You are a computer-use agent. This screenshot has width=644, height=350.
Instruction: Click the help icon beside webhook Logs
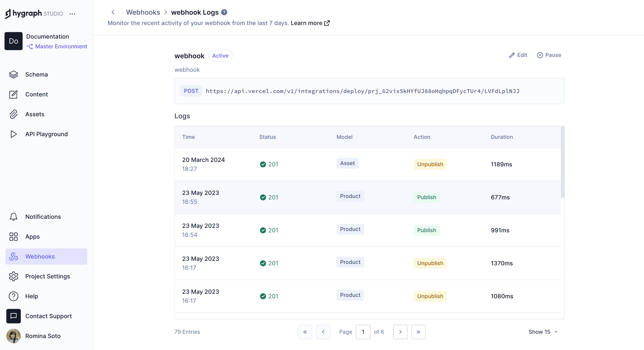224,12
